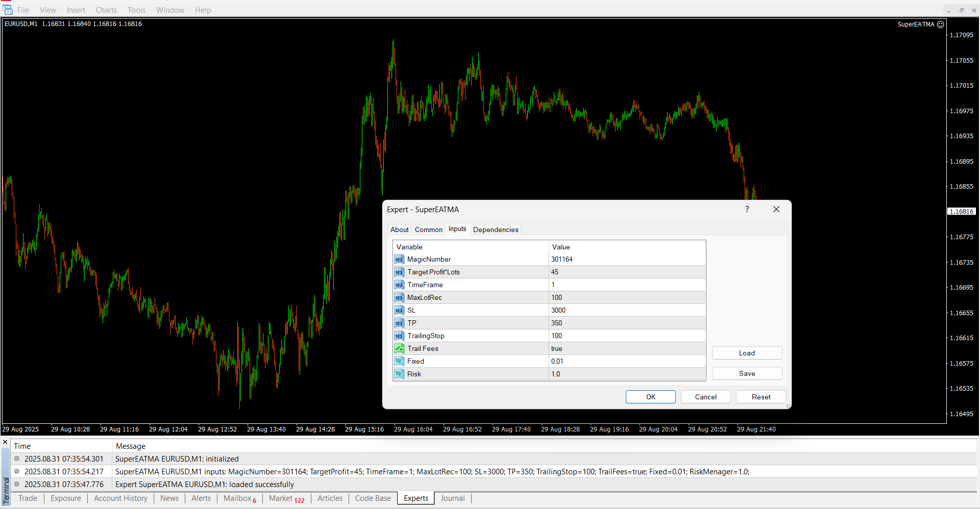
Task: Click the MetaTrader application icon in menu bar
Action: coord(8,10)
